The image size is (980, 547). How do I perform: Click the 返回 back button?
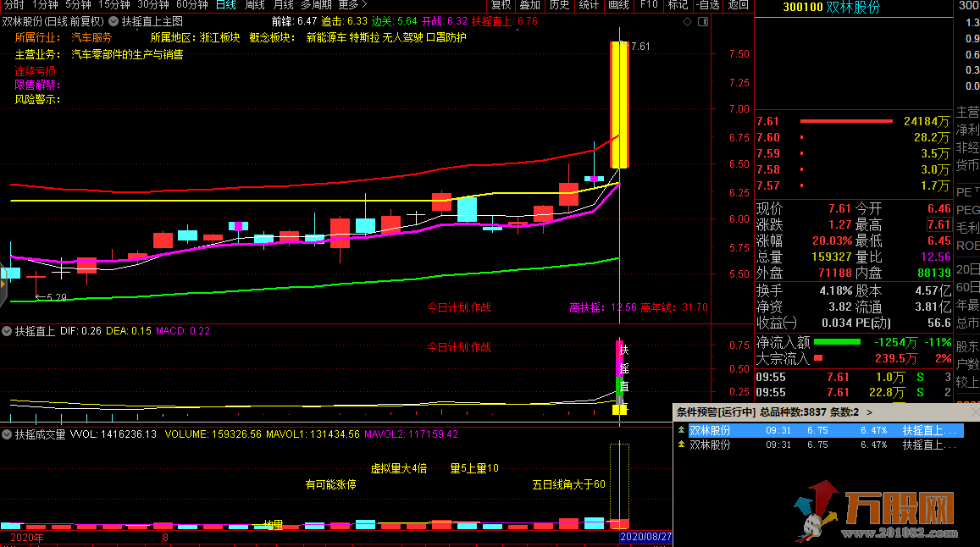coord(738,5)
